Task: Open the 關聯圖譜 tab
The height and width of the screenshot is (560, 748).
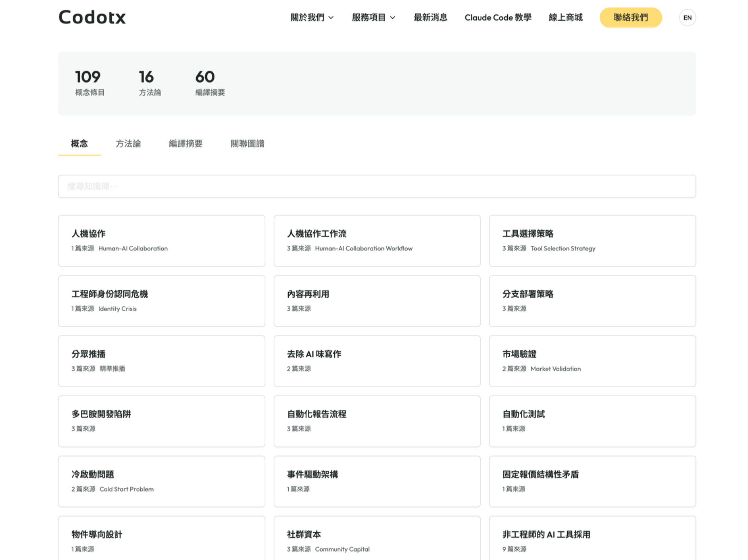Action: click(x=247, y=144)
